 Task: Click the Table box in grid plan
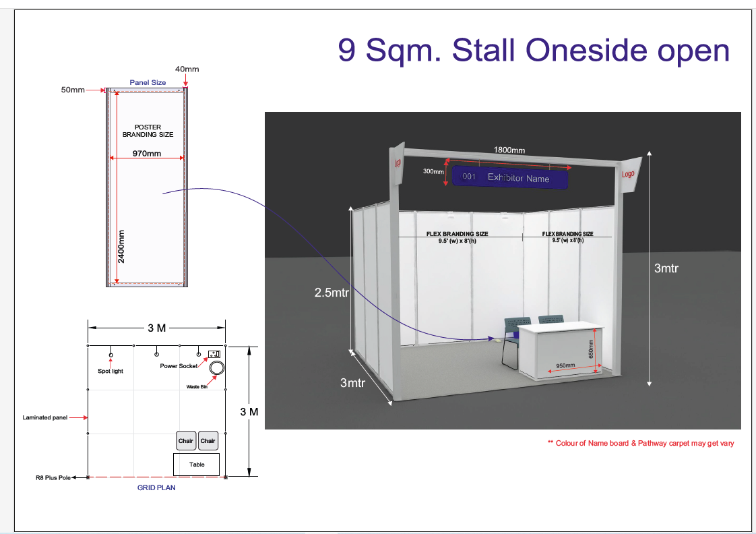(x=197, y=465)
